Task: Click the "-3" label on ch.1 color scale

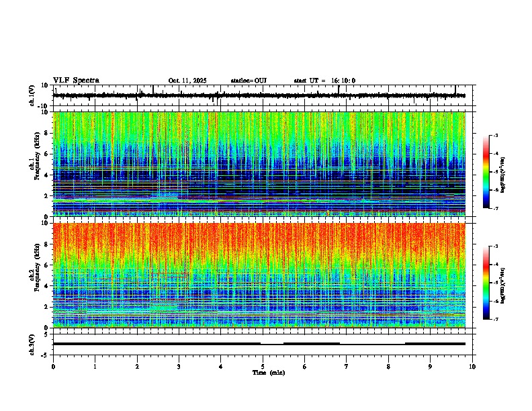Action: tap(495, 136)
